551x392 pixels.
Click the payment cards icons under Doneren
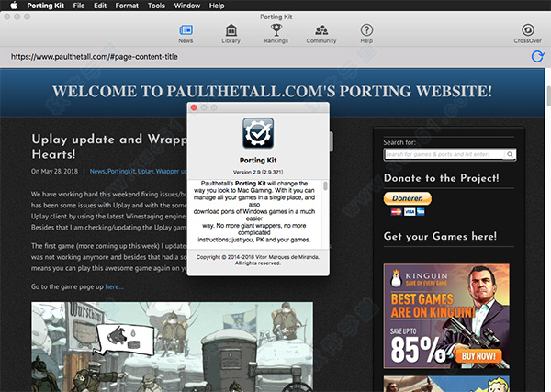click(x=408, y=212)
